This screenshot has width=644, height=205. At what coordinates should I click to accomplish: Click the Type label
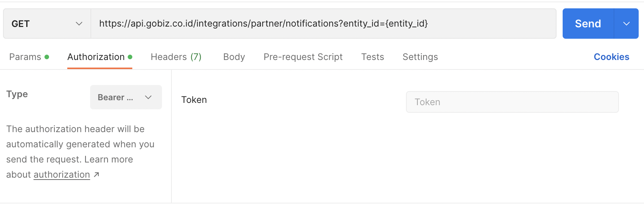point(17,94)
